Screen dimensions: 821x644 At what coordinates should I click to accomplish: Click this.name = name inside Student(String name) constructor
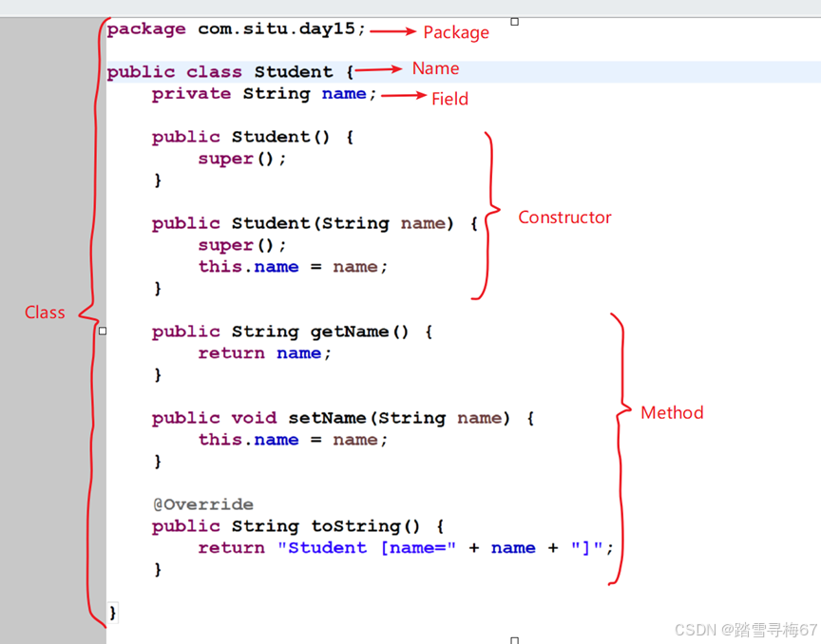(x=293, y=267)
